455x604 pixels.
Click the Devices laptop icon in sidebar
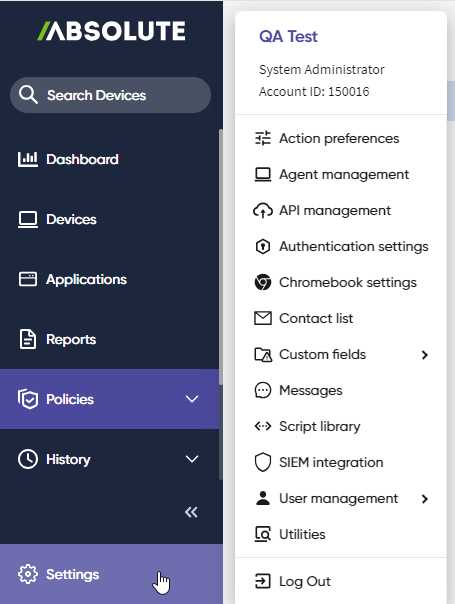point(28,219)
